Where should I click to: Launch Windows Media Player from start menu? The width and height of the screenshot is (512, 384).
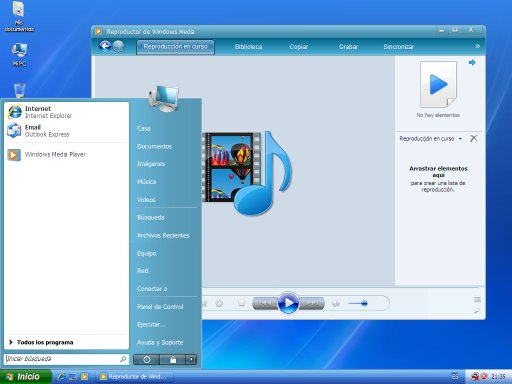[x=66, y=155]
